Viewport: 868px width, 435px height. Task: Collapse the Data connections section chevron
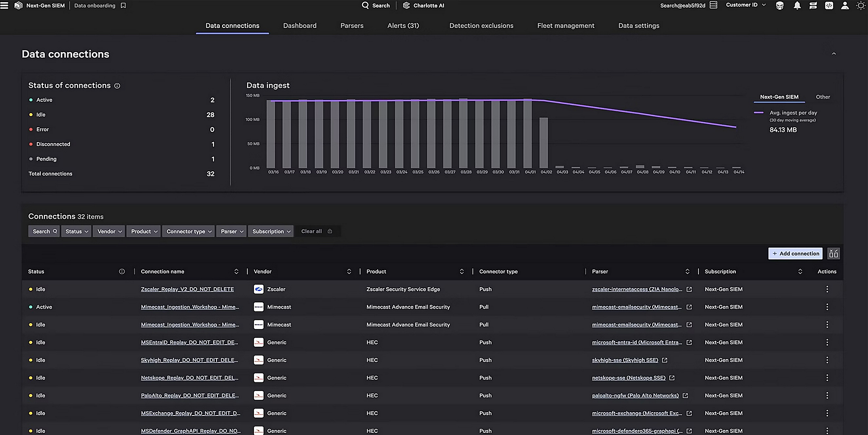(834, 54)
